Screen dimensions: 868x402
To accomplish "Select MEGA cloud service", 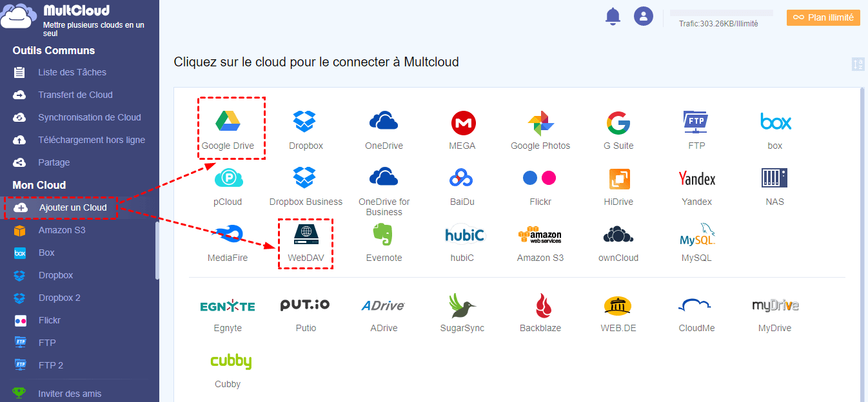I will tap(462, 122).
